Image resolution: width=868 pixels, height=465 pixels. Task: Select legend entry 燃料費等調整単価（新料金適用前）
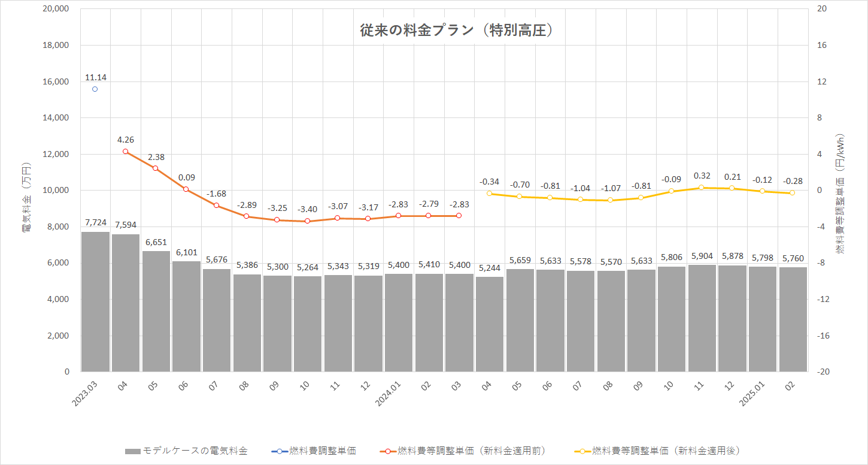click(x=462, y=451)
